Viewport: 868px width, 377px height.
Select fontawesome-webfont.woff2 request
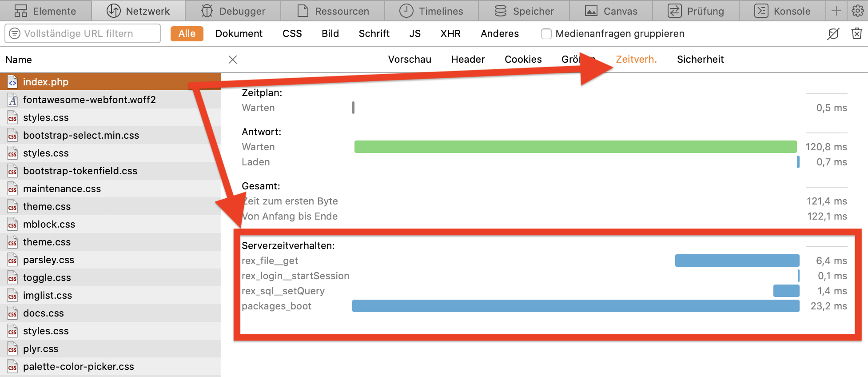(x=110, y=100)
